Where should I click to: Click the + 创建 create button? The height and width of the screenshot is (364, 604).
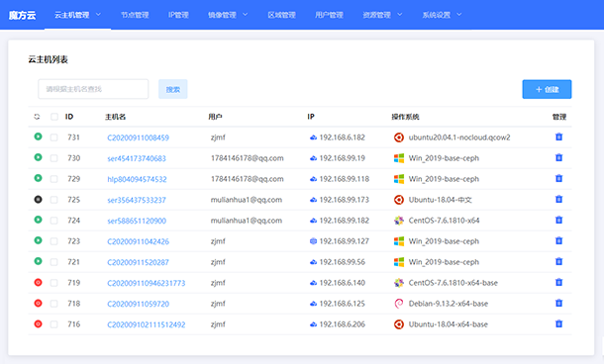547,89
